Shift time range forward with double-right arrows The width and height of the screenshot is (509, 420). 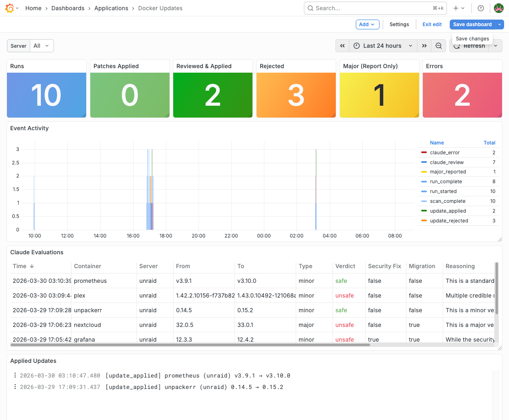424,46
